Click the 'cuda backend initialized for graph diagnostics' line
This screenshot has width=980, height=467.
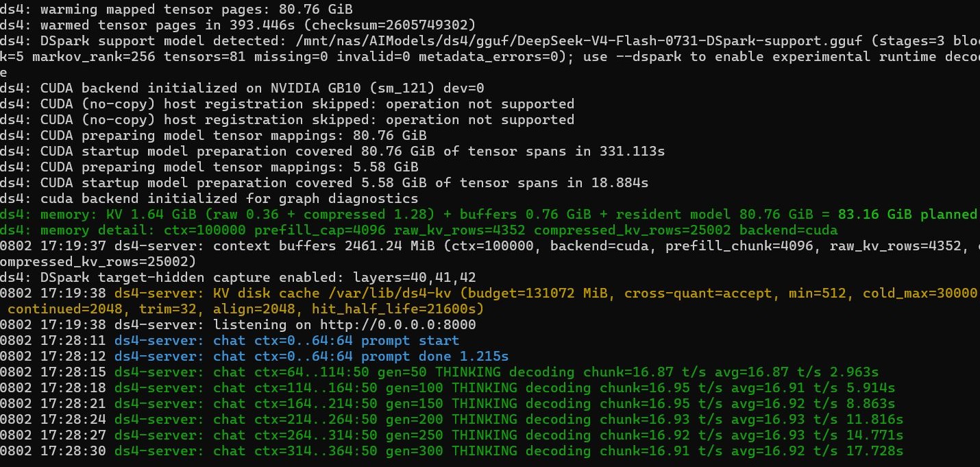point(209,198)
